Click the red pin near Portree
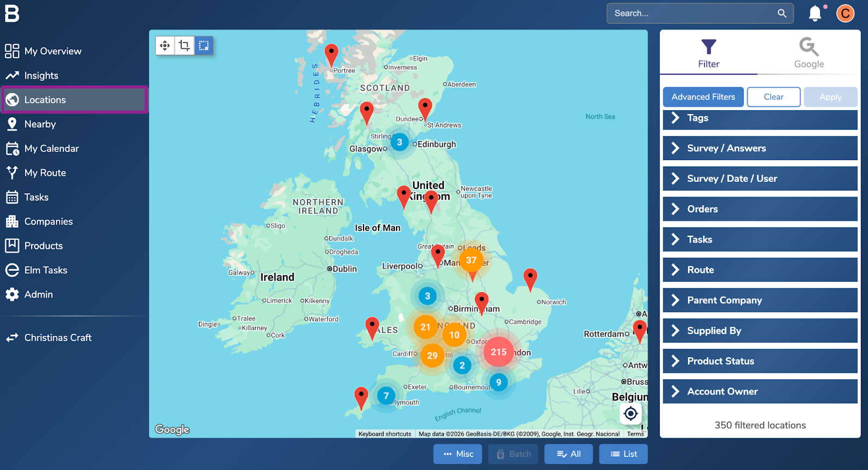868x470 pixels. point(331,55)
